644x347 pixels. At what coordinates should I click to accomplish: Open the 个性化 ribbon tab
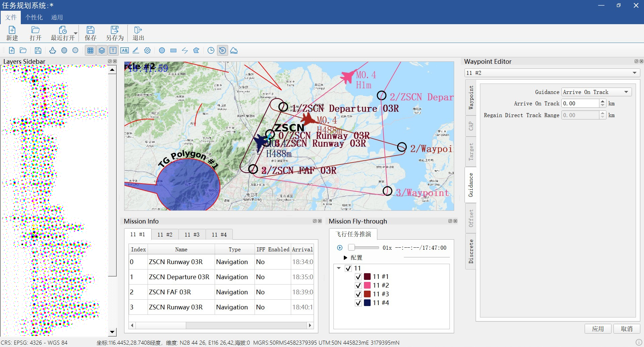click(x=34, y=17)
